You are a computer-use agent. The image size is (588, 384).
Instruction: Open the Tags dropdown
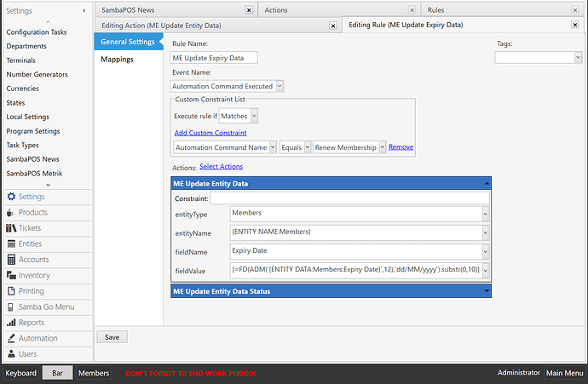tap(578, 57)
